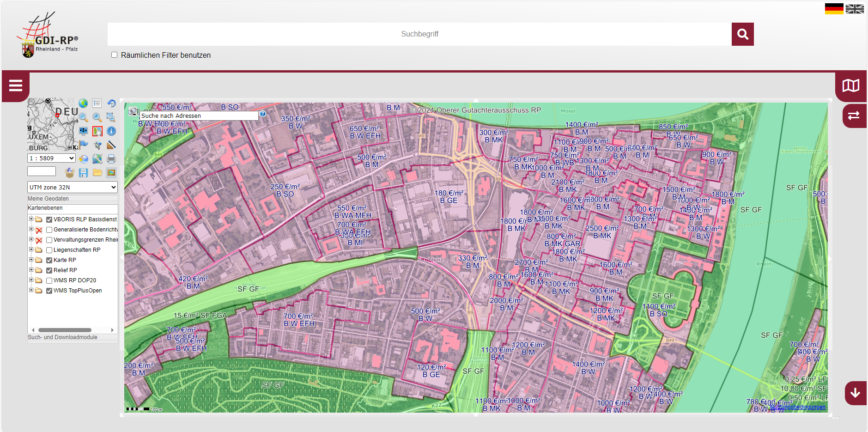Image resolution: width=868 pixels, height=432 pixels.
Task: Switch language with the British flag
Action: pyautogui.click(x=855, y=9)
